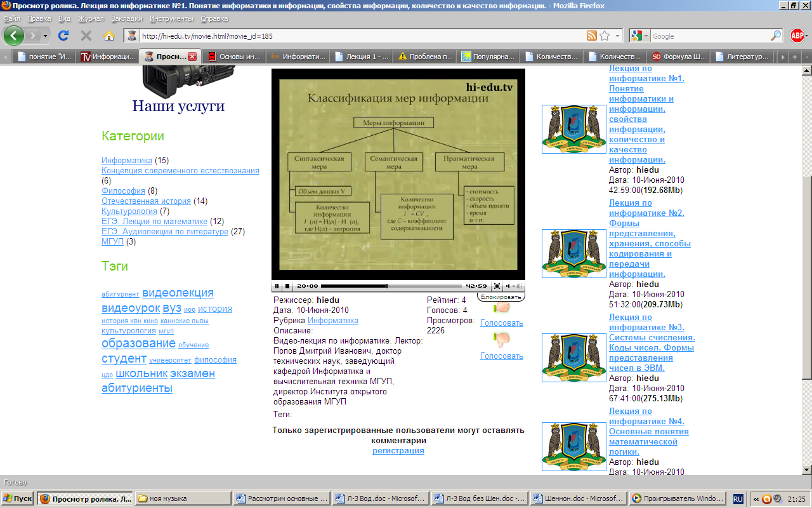The width and height of the screenshot is (812, 508).
Task: Open the Культурология category link
Action: 129,211
